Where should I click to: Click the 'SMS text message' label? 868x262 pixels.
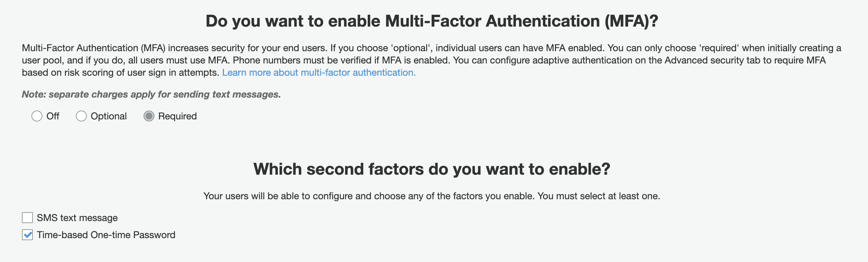pos(77,218)
